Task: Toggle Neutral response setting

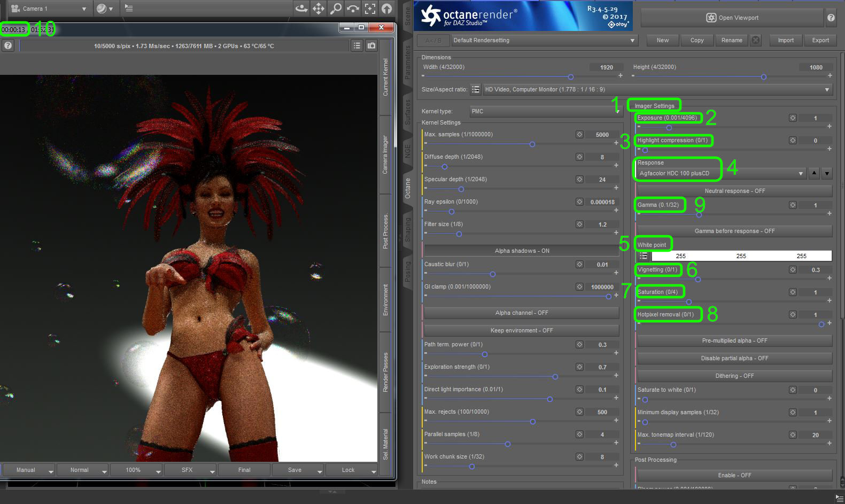Action: (x=734, y=191)
